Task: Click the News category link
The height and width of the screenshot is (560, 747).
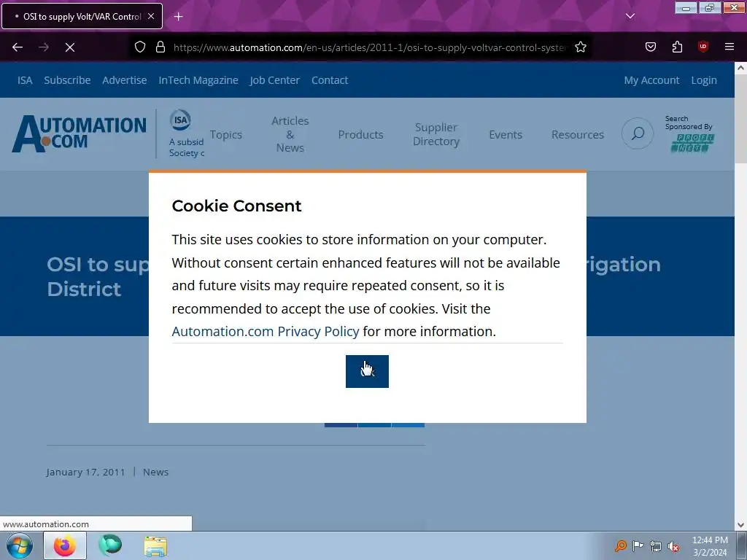Action: point(156,472)
